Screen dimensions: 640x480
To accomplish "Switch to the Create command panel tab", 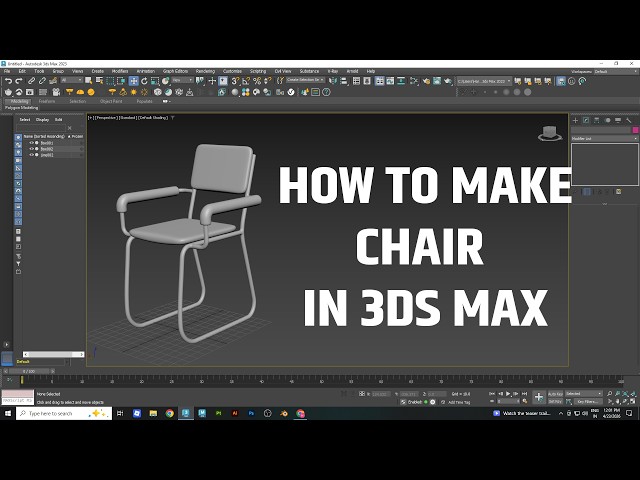I will click(576, 120).
